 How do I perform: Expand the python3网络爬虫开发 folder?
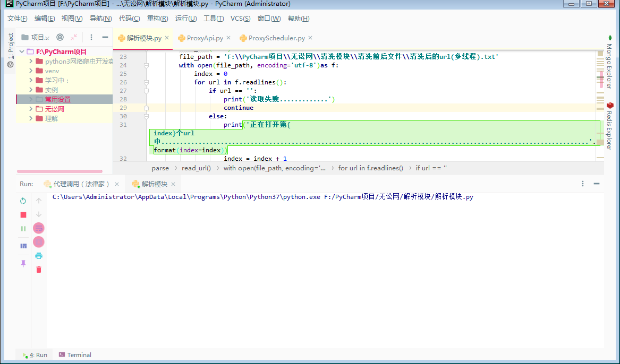(31, 61)
